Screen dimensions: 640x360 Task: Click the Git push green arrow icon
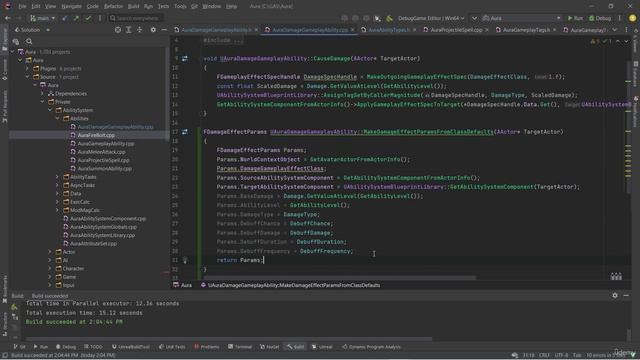click(76, 18)
